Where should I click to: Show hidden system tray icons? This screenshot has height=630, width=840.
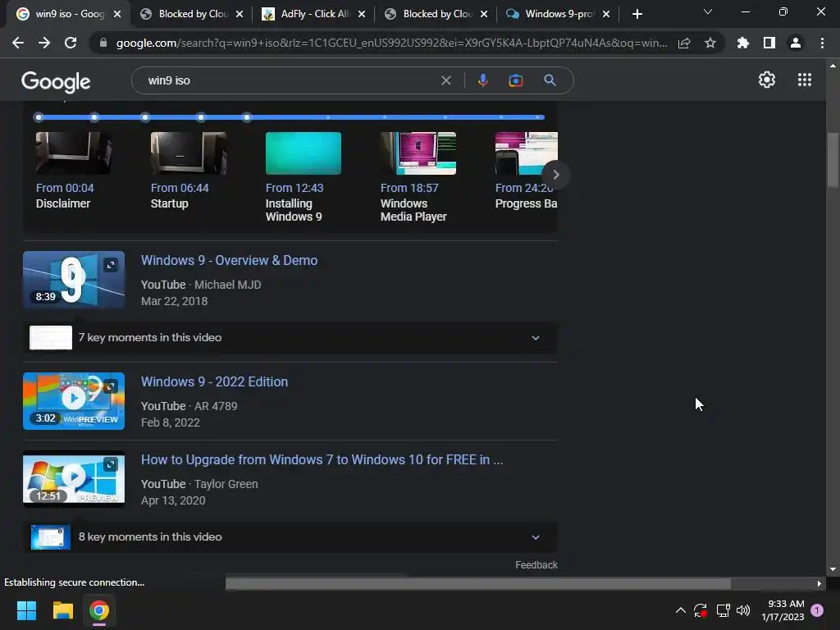click(x=680, y=610)
